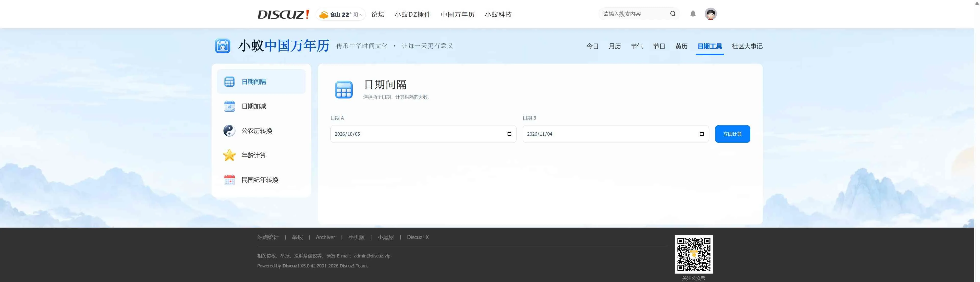This screenshot has width=980, height=282.
Task: Click the 关注公众号 QR code image
Action: (x=694, y=254)
